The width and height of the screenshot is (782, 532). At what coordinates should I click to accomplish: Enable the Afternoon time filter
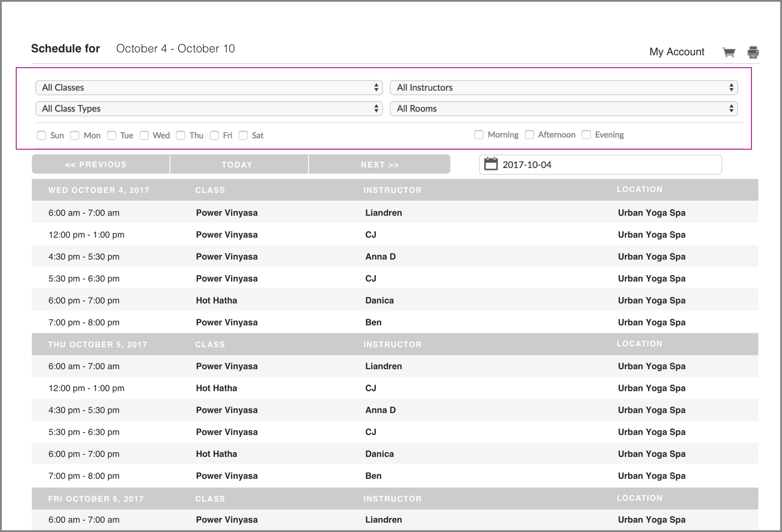529,134
